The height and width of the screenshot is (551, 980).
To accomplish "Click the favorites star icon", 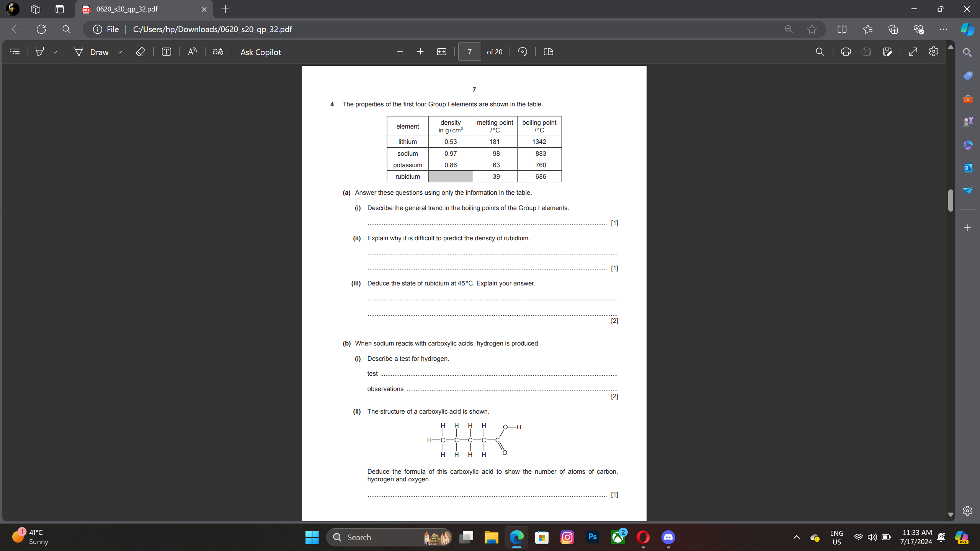I will click(x=812, y=29).
